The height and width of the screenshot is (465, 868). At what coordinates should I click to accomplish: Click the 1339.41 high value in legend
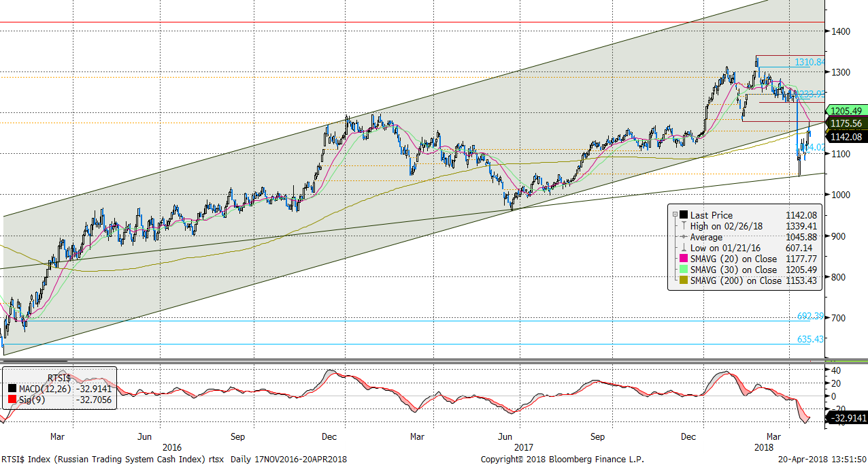(800, 225)
